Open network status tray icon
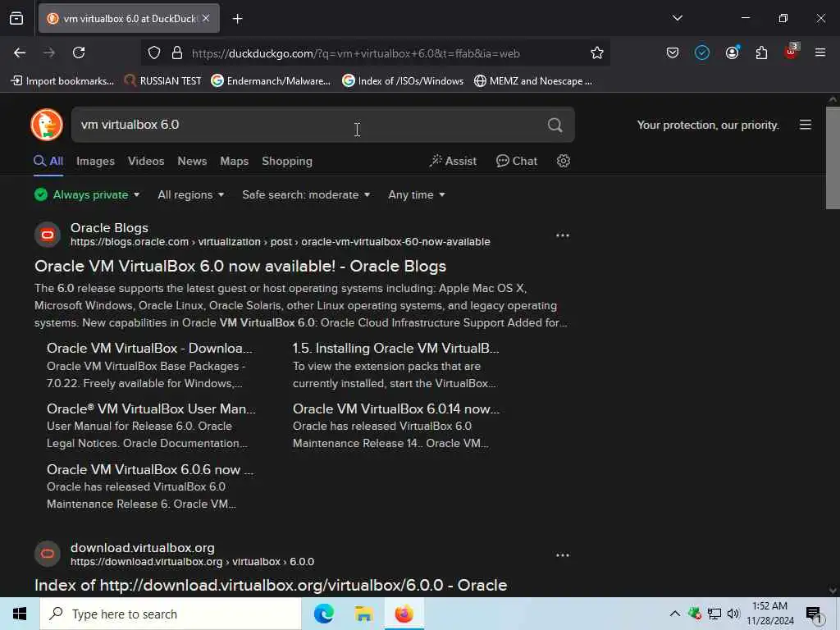 [x=714, y=614]
